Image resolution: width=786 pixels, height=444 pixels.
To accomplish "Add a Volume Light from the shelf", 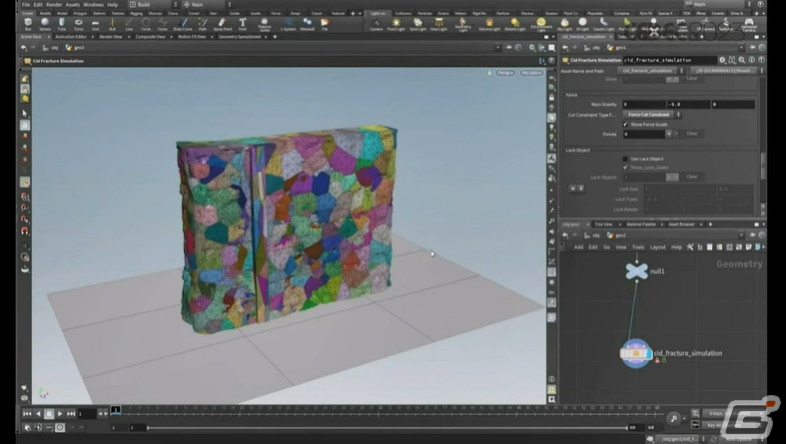I will pos(489,24).
